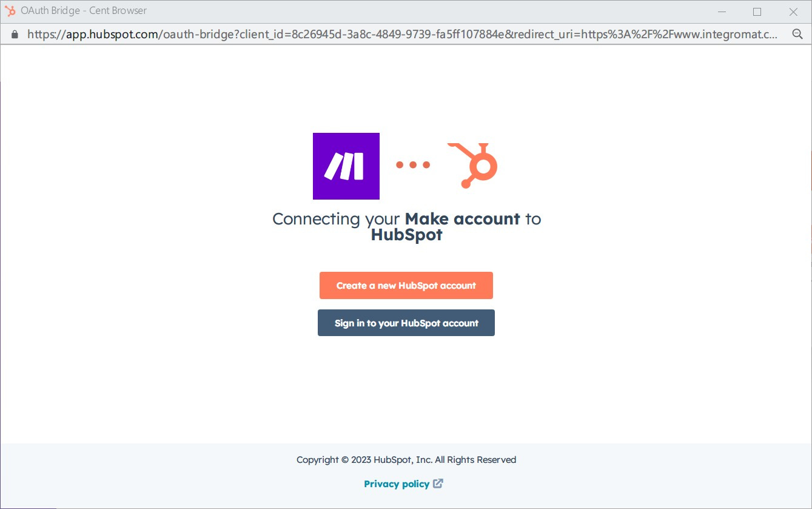The image size is (812, 509).
Task: Click the three orange connecting dots
Action: (413, 164)
